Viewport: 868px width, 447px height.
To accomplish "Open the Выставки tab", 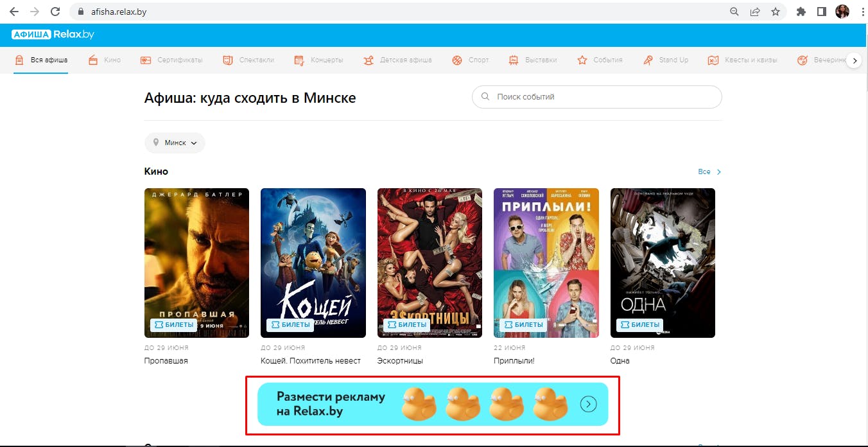I will click(533, 60).
